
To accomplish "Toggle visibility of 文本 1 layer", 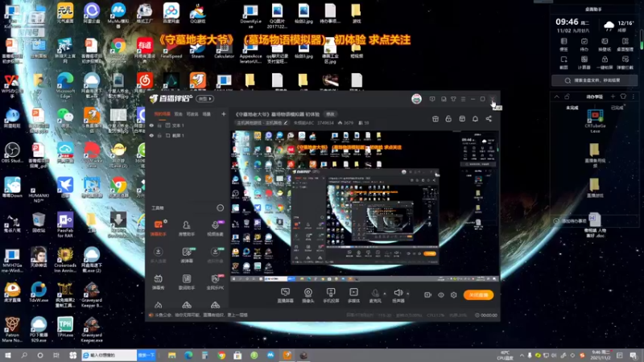I will tap(151, 125).
